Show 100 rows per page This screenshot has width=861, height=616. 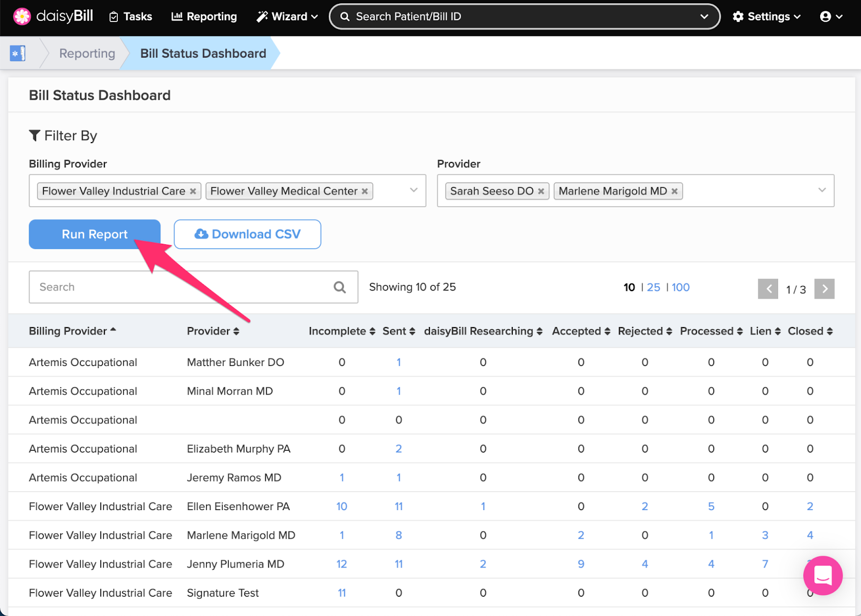click(681, 287)
